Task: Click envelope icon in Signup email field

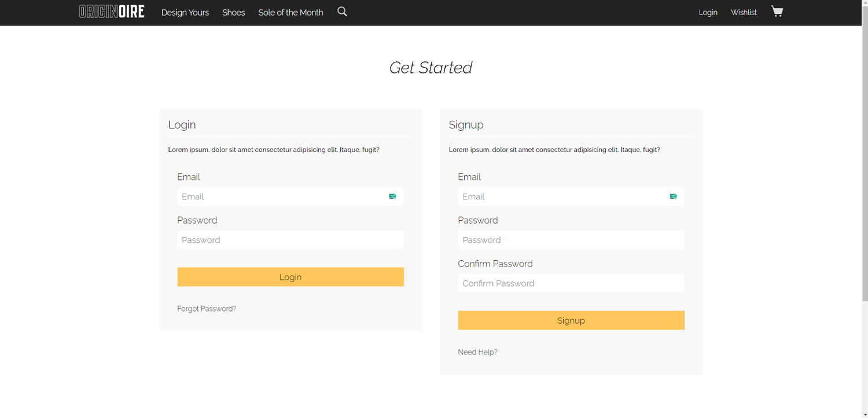Action: [673, 197]
